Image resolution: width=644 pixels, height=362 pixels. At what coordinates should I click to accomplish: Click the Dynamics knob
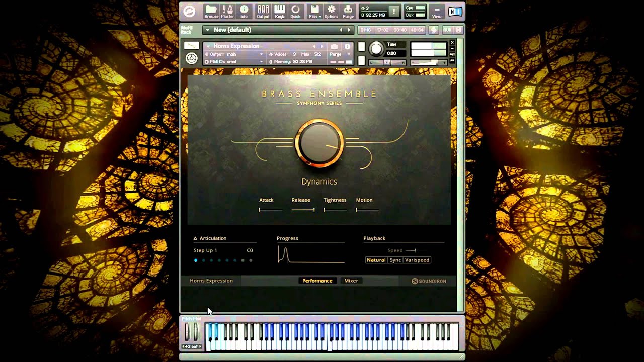coord(319,143)
